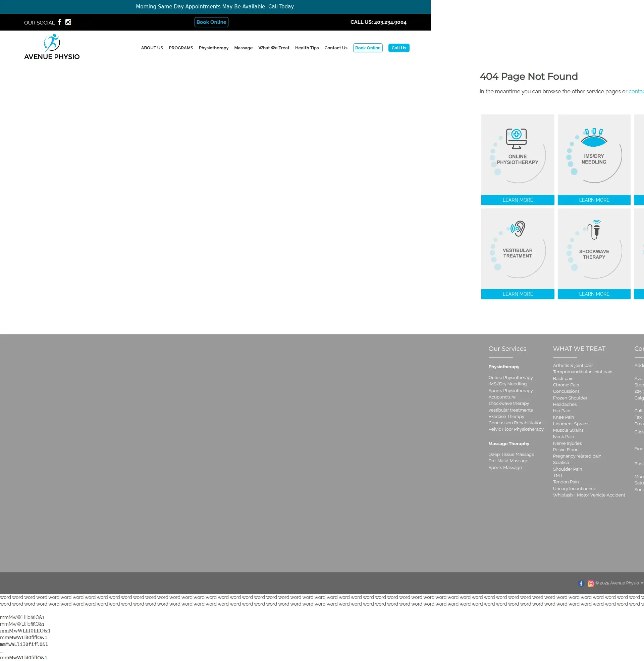Click the Avenue Physio logo

coord(52,47)
